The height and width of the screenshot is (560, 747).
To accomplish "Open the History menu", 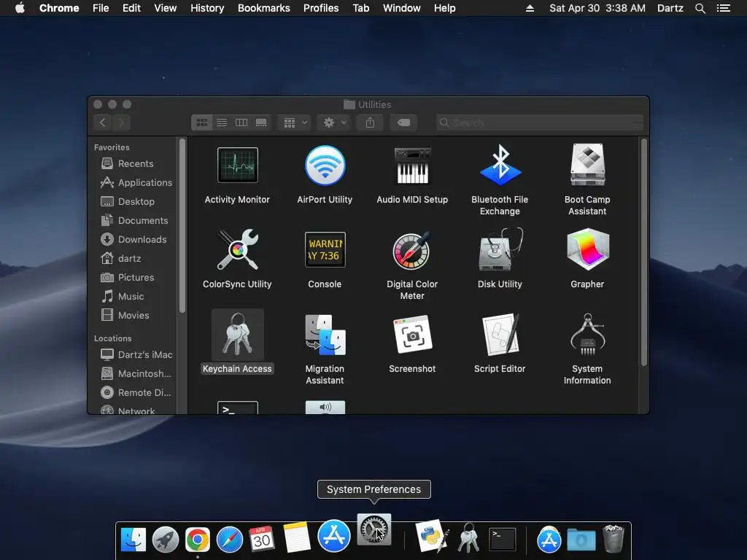I will [207, 8].
